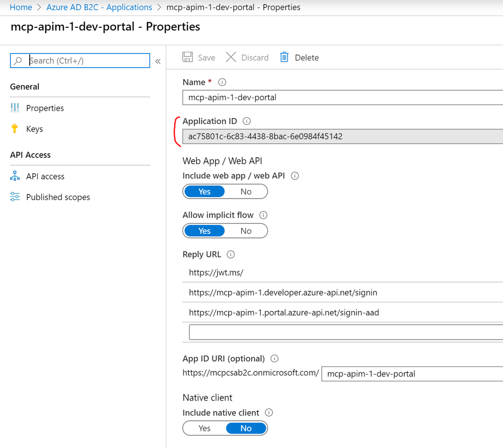The width and height of the screenshot is (503, 448).
Task: Click info icon beside Reply URL
Action: pyautogui.click(x=231, y=254)
